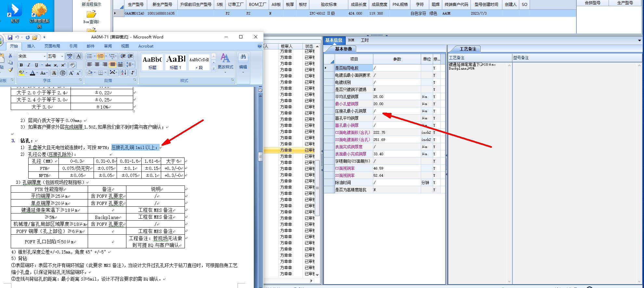Click distributed alignment icon
644x288 pixels.
click(120, 64)
